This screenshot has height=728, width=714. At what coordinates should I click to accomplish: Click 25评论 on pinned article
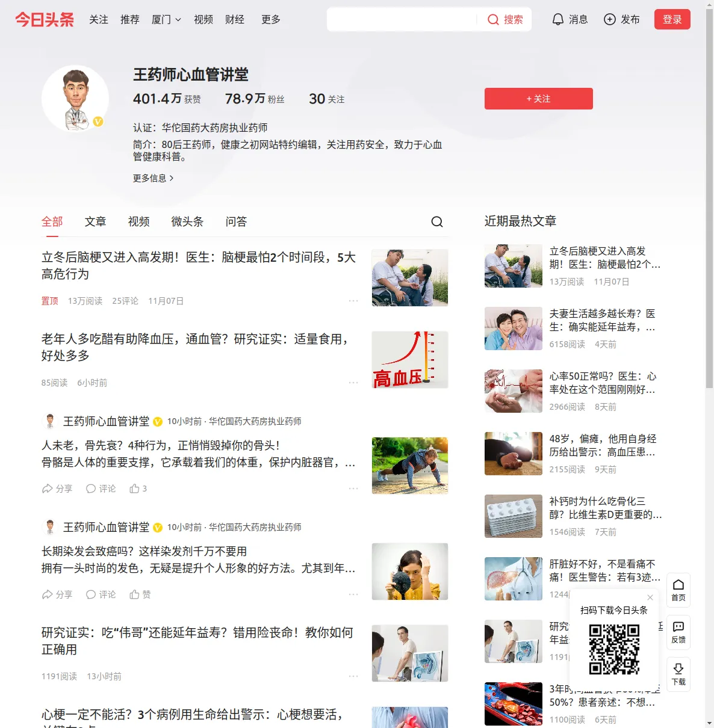tap(125, 301)
